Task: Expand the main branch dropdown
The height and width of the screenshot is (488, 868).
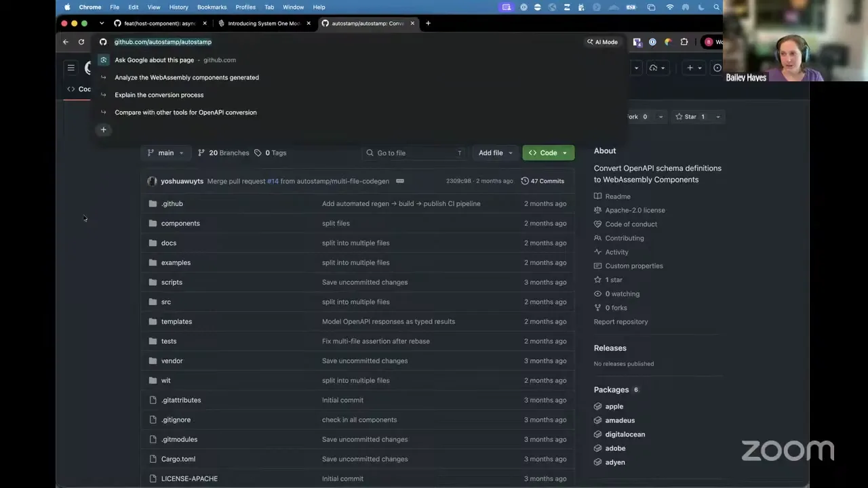Action: tap(165, 153)
